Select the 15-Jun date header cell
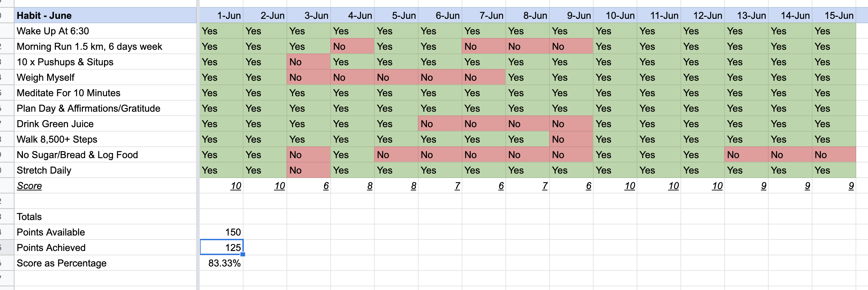 click(x=834, y=15)
